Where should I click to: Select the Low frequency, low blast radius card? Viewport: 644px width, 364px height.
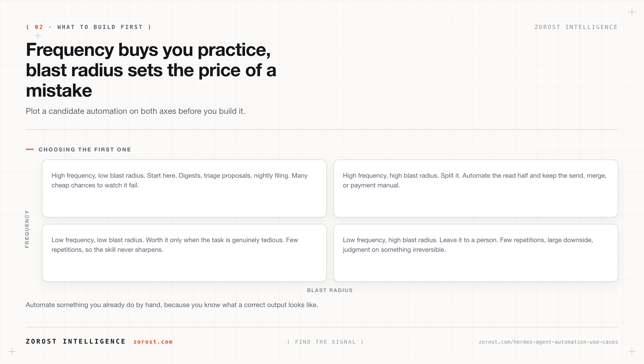pyautogui.click(x=184, y=253)
